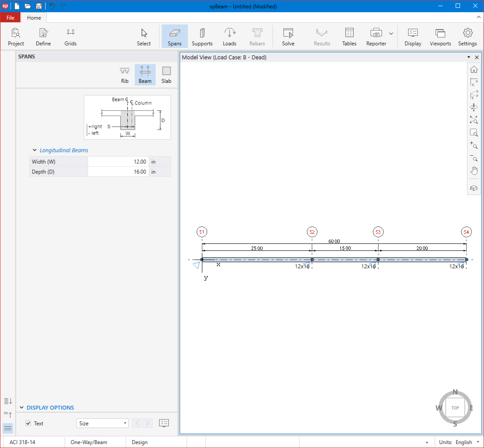Open the Tables tool
The height and width of the screenshot is (448, 484).
[x=349, y=36]
